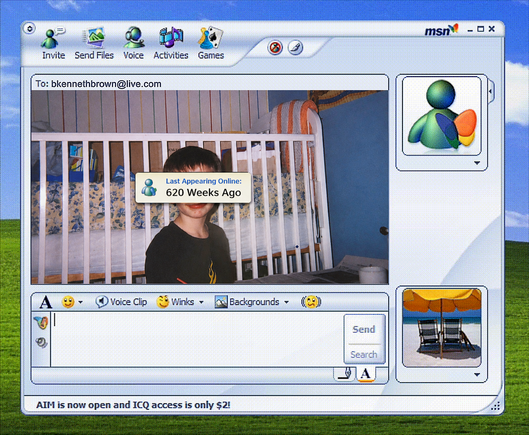Screen dimensions: 529x435
Task: Click the swirl icon below the butterfly
Action: click(x=41, y=343)
